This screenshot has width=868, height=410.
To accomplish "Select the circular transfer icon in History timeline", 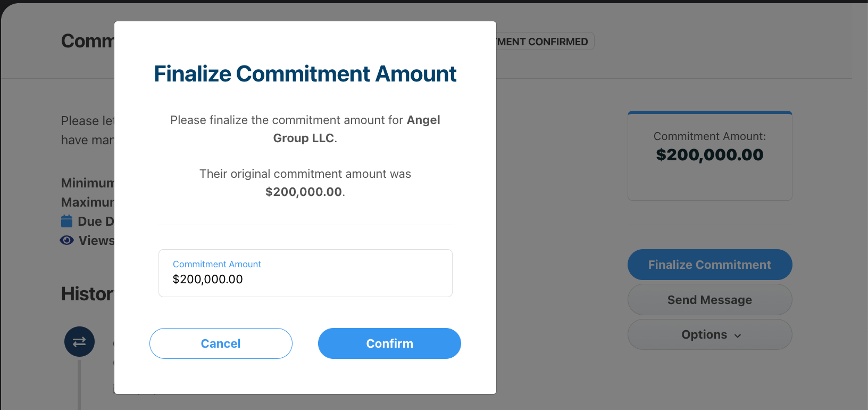I will point(79,341).
